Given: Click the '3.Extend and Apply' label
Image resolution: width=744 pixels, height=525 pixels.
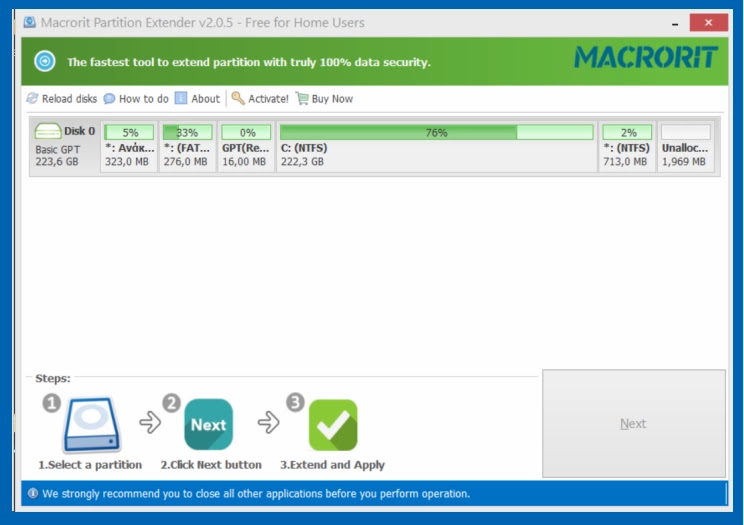Looking at the screenshot, I should coord(332,465).
